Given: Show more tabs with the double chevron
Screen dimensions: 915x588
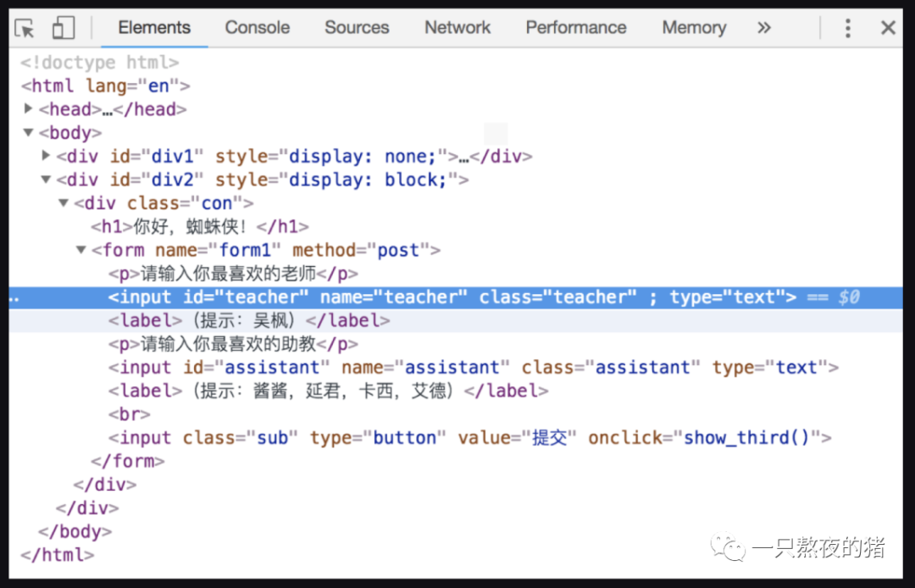Looking at the screenshot, I should point(764,27).
